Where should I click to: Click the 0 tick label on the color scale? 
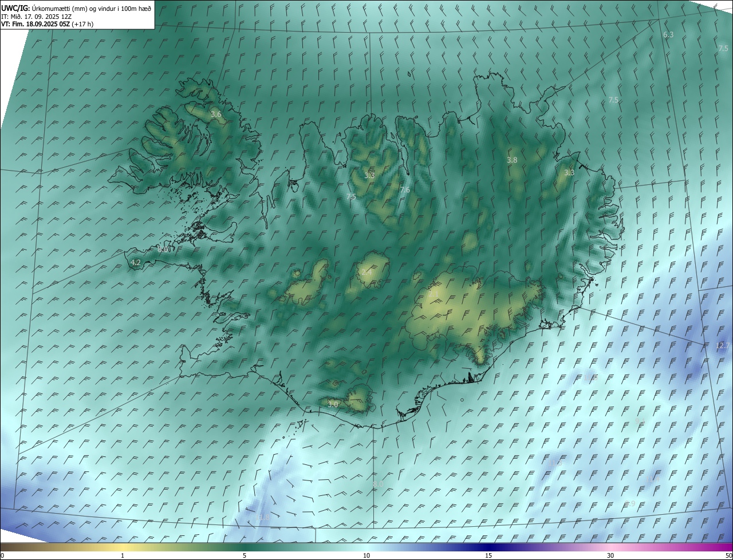coord(2,555)
